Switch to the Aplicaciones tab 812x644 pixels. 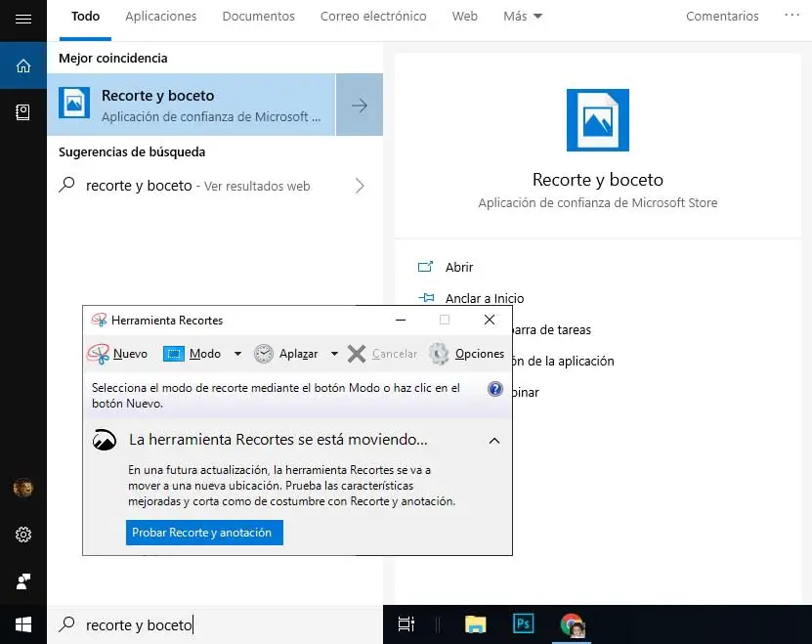(x=161, y=16)
